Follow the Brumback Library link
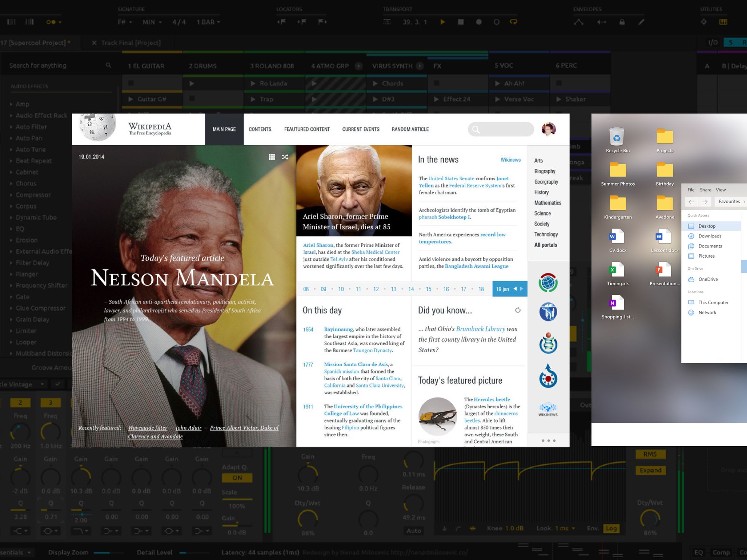This screenshot has height=560, width=747. 480,329
